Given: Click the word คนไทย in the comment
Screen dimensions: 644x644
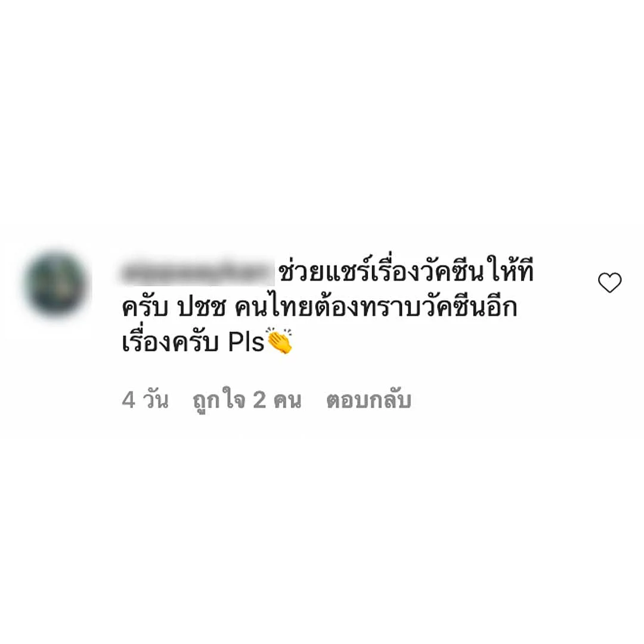Looking at the screenshot, I should 274,306.
